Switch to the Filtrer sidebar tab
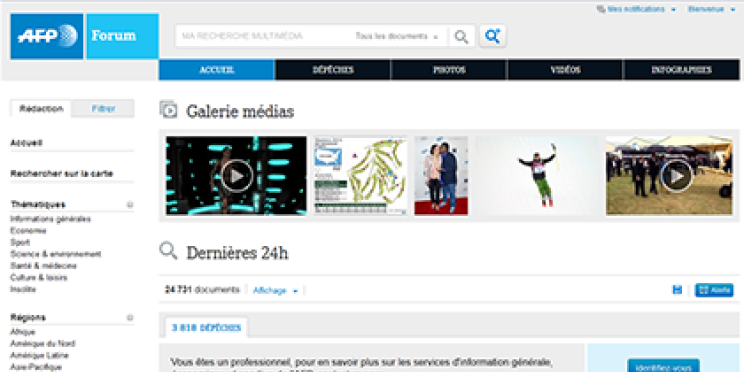This screenshot has height=372, width=744. (103, 109)
